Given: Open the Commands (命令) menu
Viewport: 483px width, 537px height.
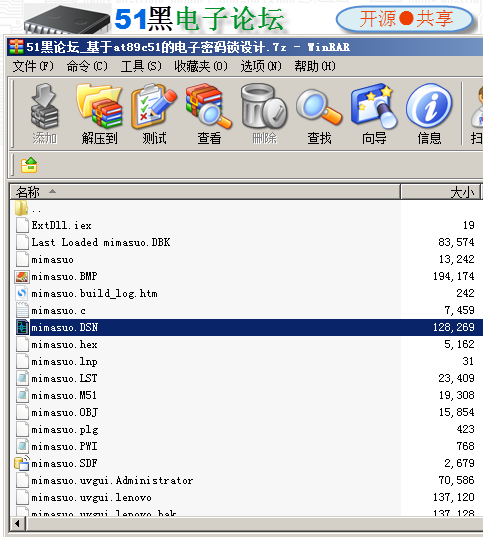Looking at the screenshot, I should pos(87,66).
